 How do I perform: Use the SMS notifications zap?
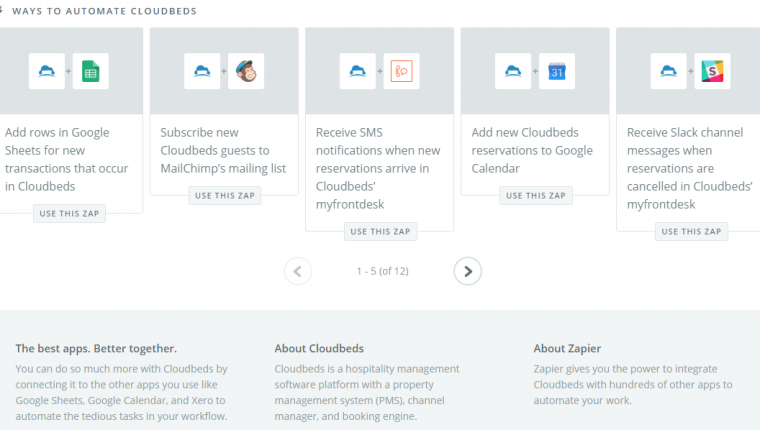pyautogui.click(x=380, y=231)
